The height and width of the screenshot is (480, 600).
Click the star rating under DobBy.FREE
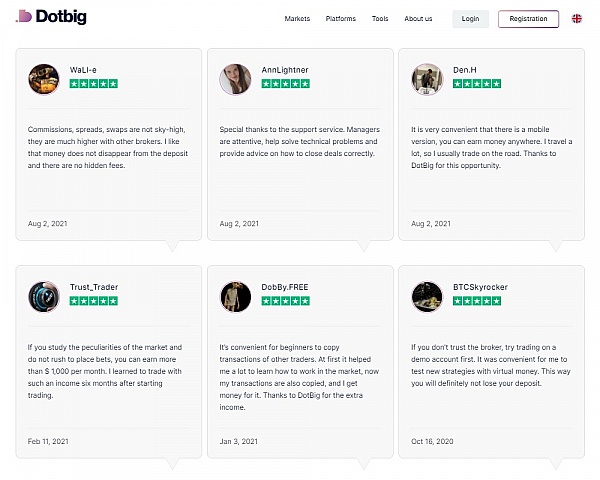pyautogui.click(x=286, y=301)
